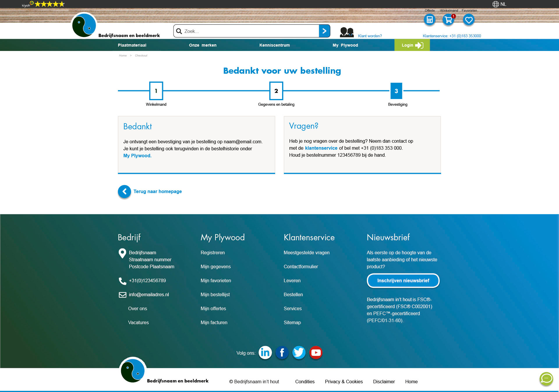Go back via Terug naar homepage
Screen dimensions: 559x392
coord(157,191)
